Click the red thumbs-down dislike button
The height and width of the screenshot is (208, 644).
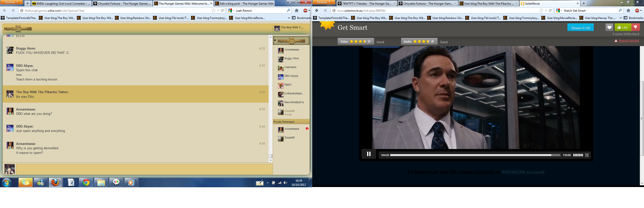[x=635, y=28]
